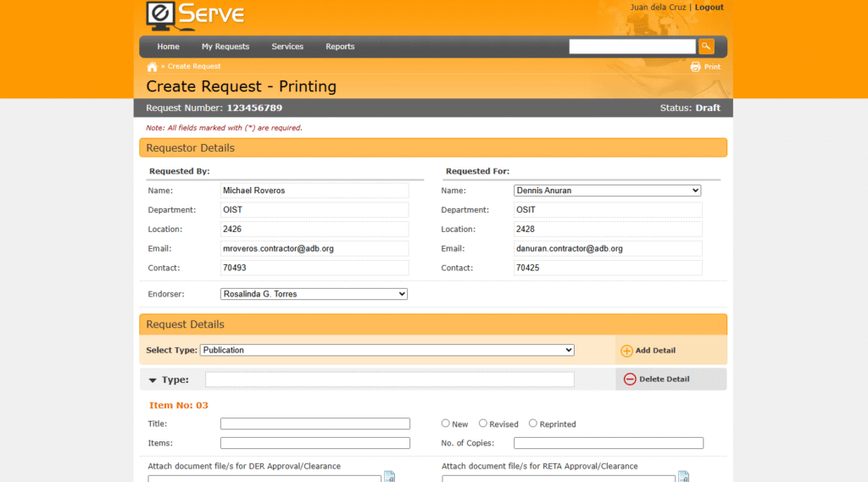Open the Select Type dropdown
This screenshot has width=868, height=482.
[387, 350]
